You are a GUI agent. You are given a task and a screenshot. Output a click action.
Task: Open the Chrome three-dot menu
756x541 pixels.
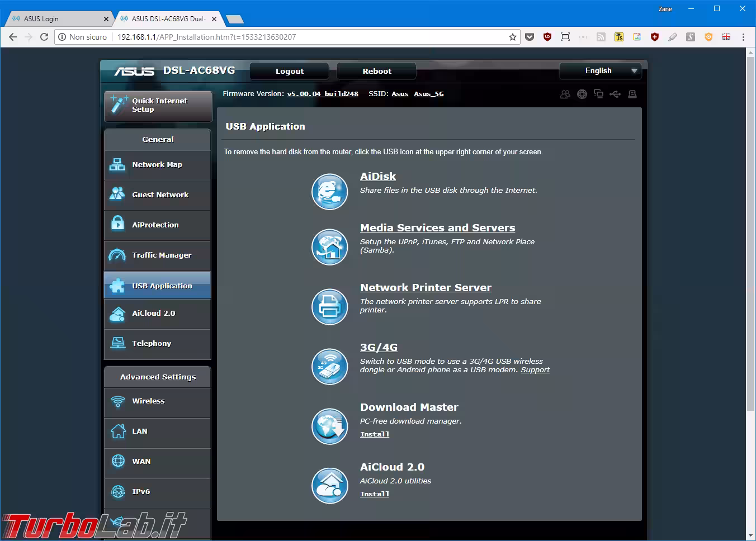tap(743, 37)
